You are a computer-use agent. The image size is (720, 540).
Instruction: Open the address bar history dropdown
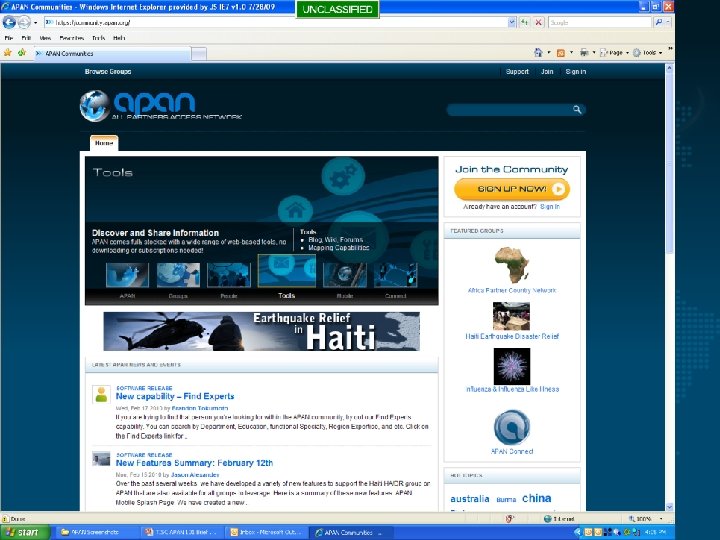click(x=512, y=22)
